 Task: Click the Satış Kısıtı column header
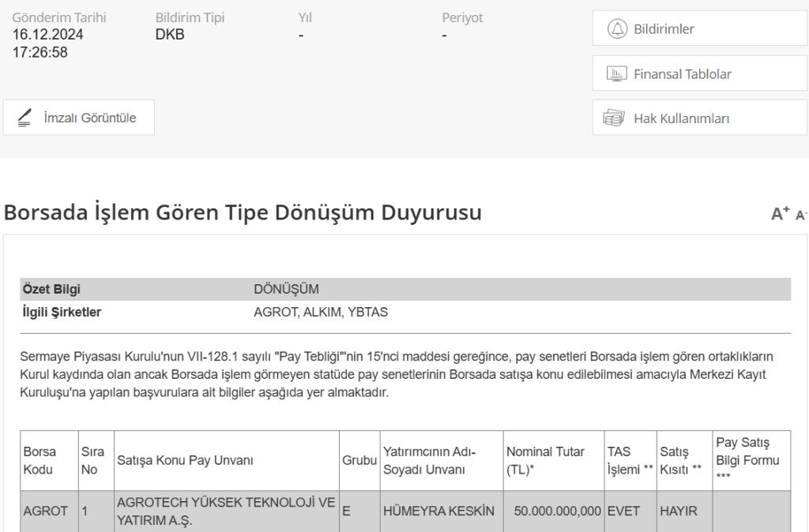point(685,460)
